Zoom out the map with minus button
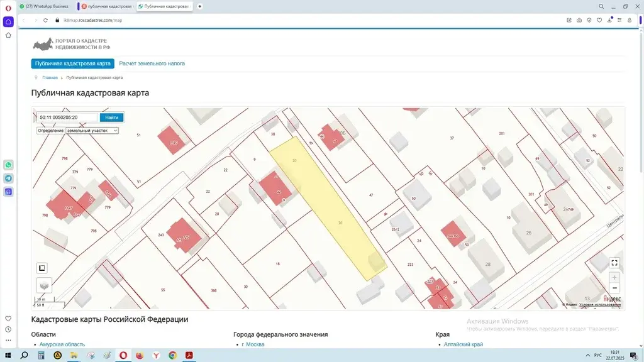The height and width of the screenshot is (362, 644). point(614,288)
